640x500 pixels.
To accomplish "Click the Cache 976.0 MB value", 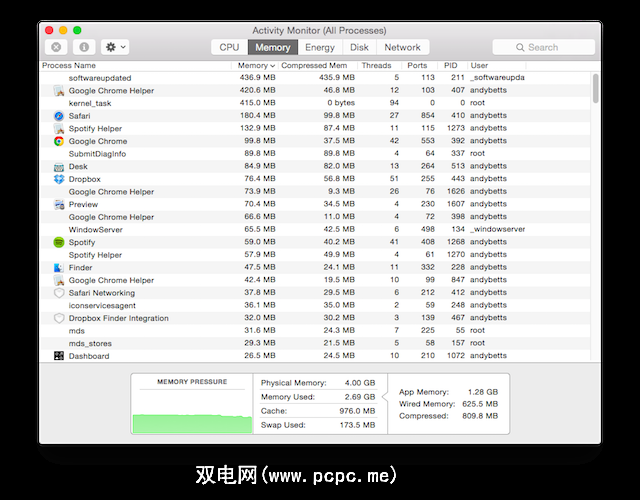I will coord(357,411).
